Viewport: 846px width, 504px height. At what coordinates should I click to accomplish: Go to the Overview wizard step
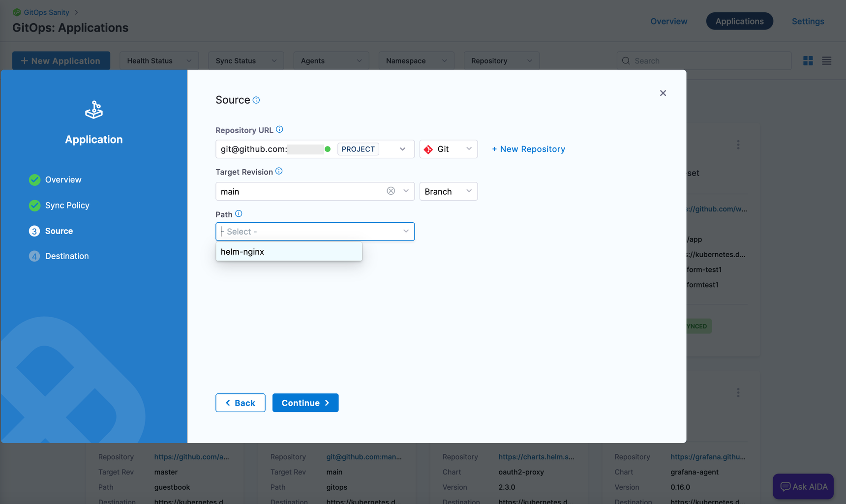[63, 180]
